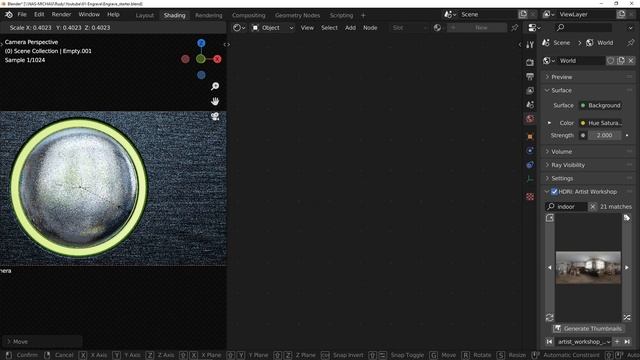Toggle fake user shield for World

click(x=610, y=61)
